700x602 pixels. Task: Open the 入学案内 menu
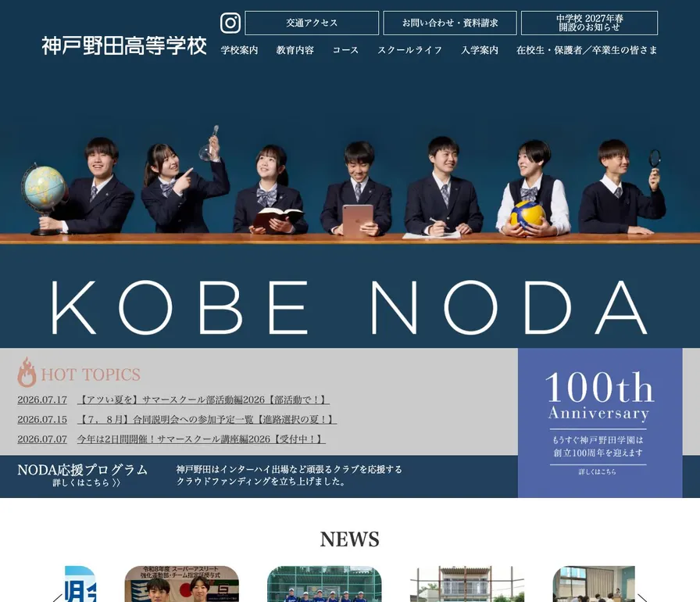(x=480, y=50)
